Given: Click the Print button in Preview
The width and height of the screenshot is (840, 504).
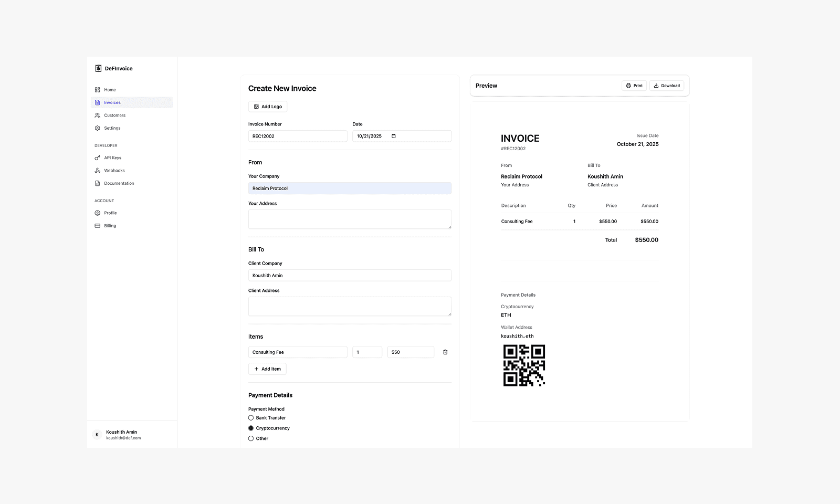Looking at the screenshot, I should pyautogui.click(x=634, y=85).
